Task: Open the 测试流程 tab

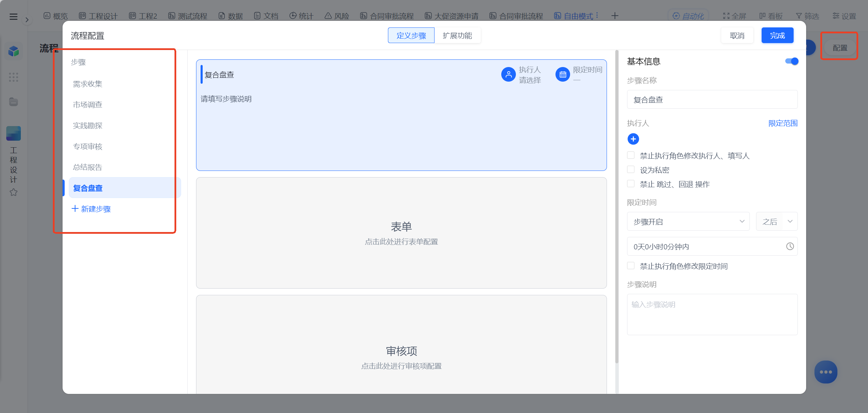Action: click(x=188, y=16)
